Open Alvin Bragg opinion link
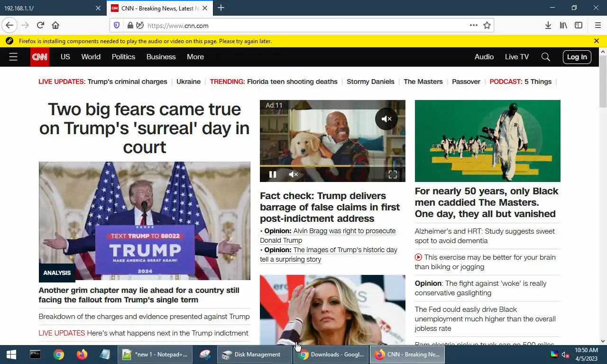607x364 pixels. point(328,236)
